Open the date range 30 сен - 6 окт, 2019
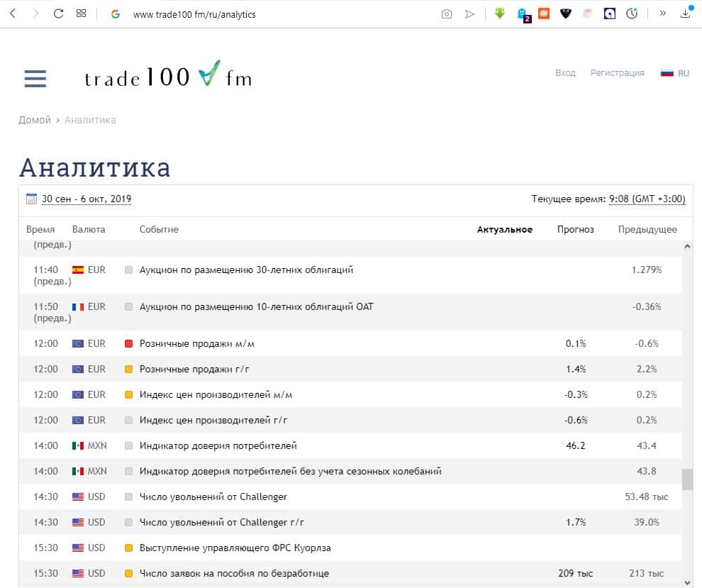The image size is (702, 588). click(x=87, y=199)
